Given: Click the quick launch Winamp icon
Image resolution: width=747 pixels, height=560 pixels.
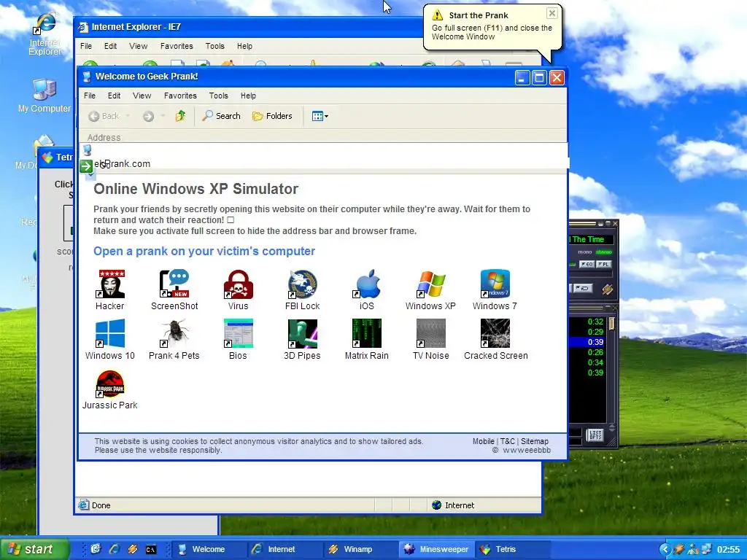Looking at the screenshot, I should tap(133, 550).
